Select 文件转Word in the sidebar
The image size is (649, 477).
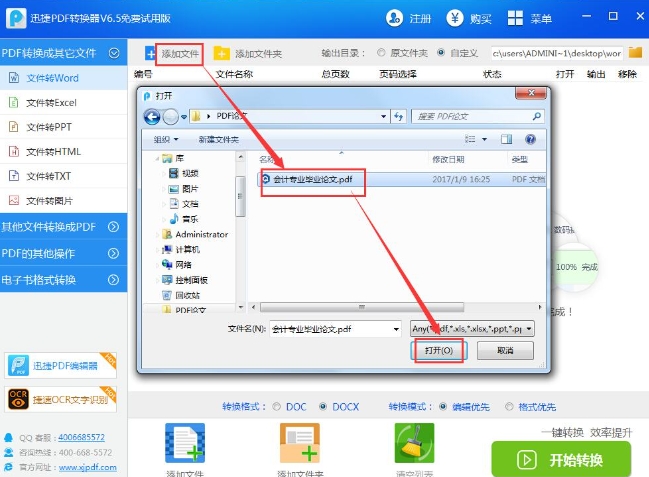(63, 78)
